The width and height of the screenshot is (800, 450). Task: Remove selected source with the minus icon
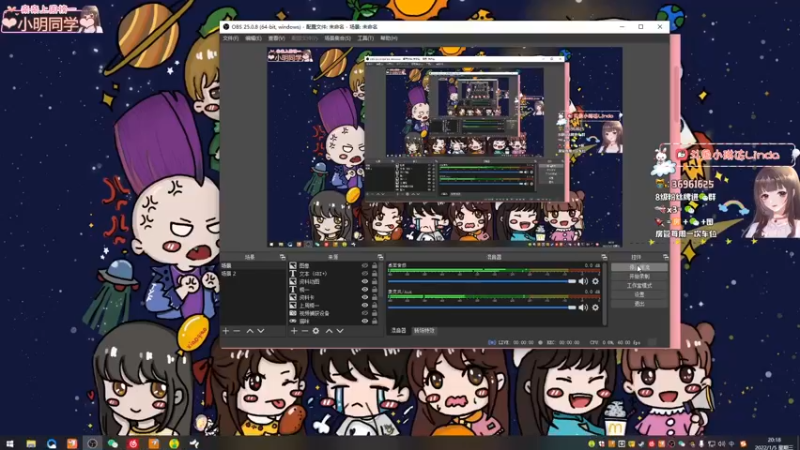tap(305, 331)
